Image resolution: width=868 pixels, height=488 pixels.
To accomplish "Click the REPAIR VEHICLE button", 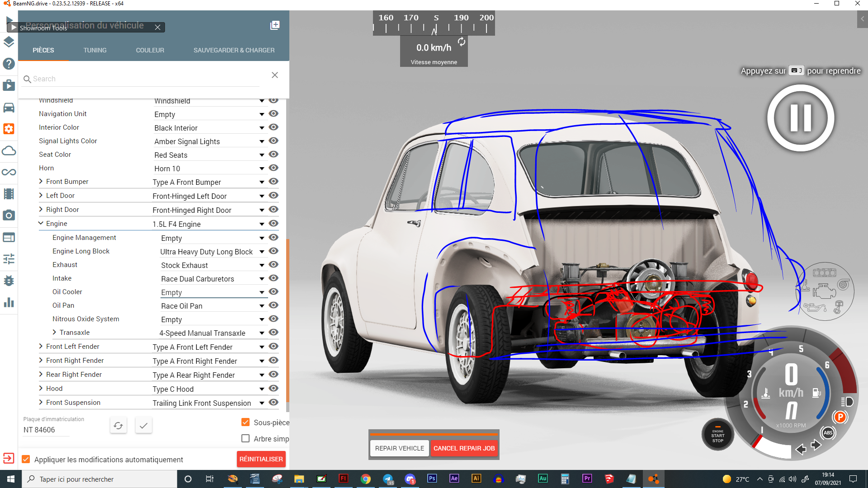I will click(x=399, y=448).
